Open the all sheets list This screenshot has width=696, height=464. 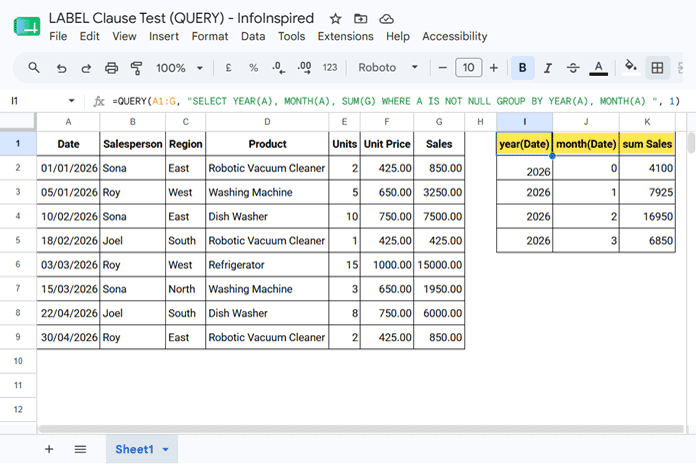(x=80, y=449)
